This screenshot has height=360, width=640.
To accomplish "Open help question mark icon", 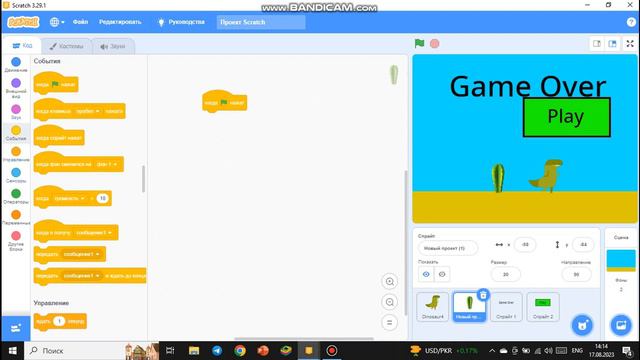I will (x=631, y=22).
